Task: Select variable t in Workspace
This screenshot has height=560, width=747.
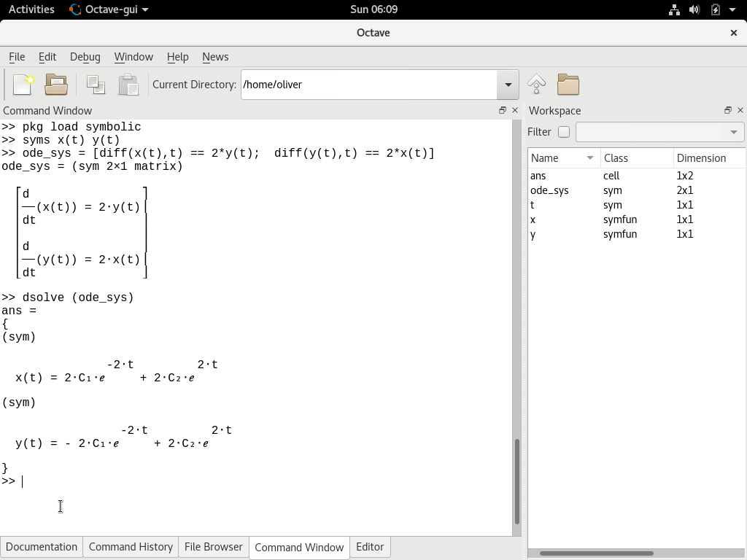Action: pyautogui.click(x=532, y=205)
